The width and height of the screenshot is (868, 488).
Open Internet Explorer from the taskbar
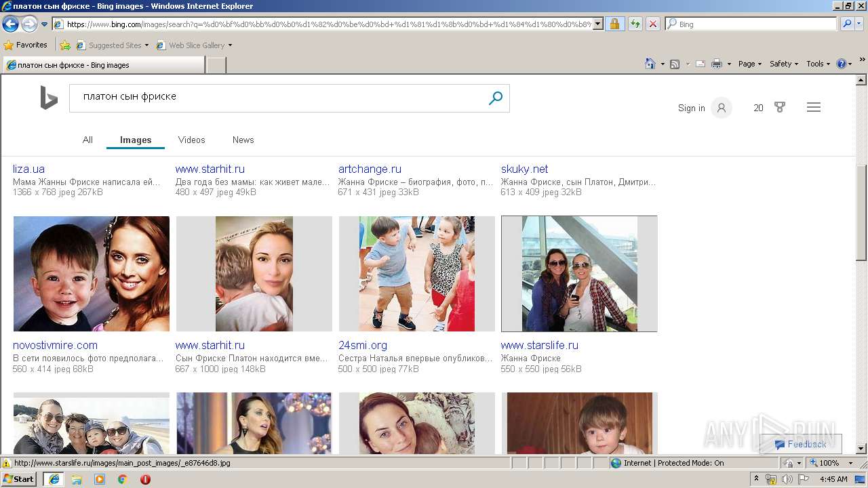(54, 479)
